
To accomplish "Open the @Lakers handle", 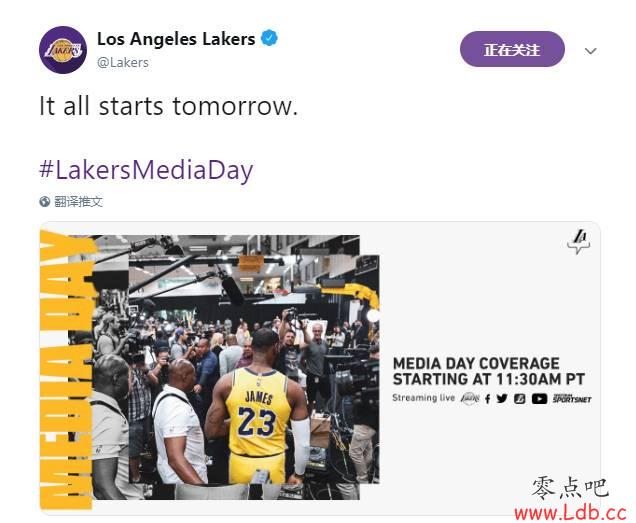I will (123, 62).
